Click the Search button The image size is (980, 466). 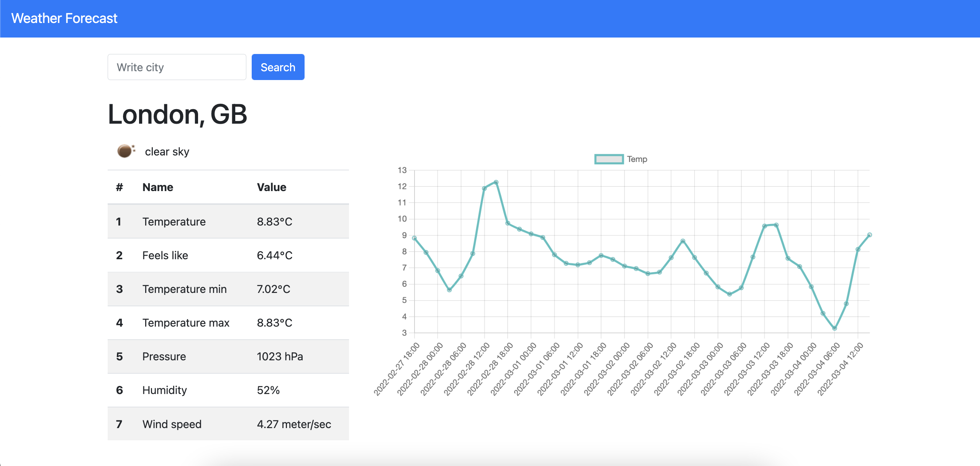click(x=278, y=67)
